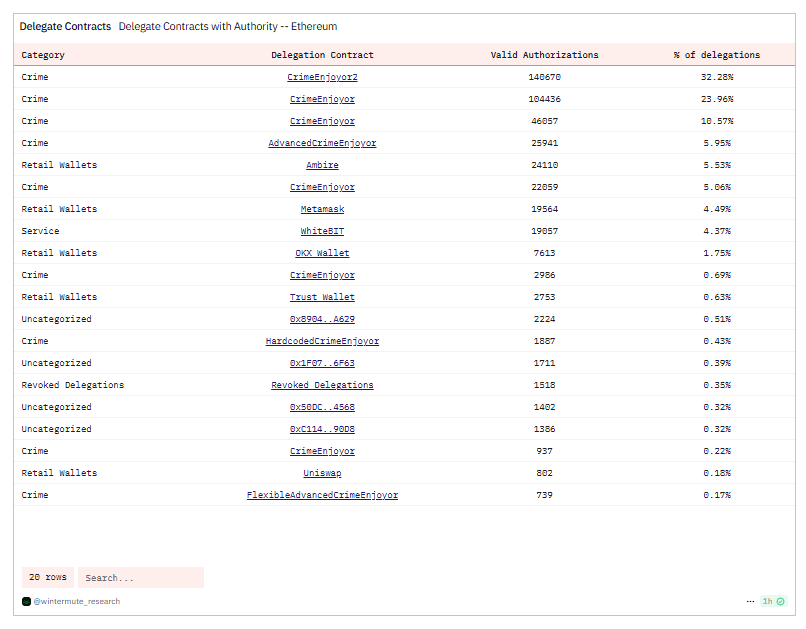The height and width of the screenshot is (629, 806).
Task: Select the 19564 authorizations cell
Action: pyautogui.click(x=544, y=209)
